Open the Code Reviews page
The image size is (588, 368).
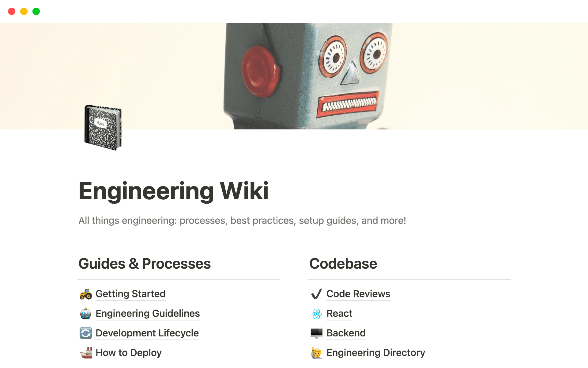tap(358, 294)
